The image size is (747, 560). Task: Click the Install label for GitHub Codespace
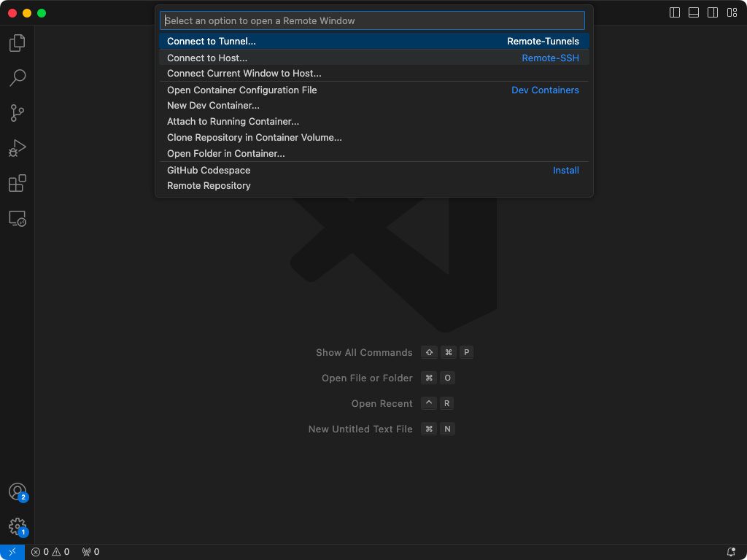[566, 170]
